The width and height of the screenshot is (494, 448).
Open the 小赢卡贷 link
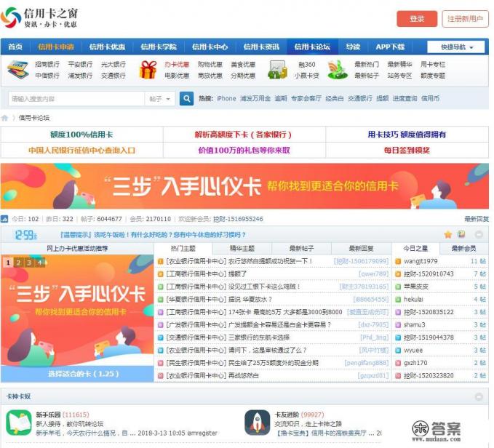tap(306, 76)
